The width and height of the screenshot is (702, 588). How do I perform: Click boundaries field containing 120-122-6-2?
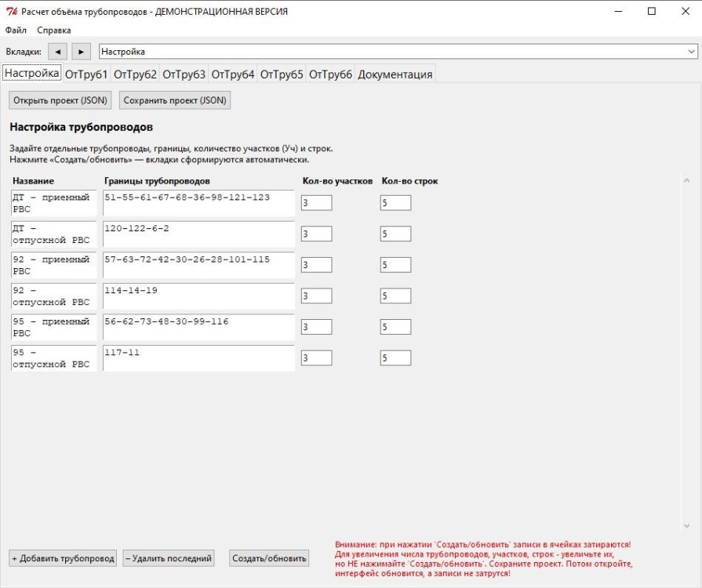pyautogui.click(x=198, y=234)
